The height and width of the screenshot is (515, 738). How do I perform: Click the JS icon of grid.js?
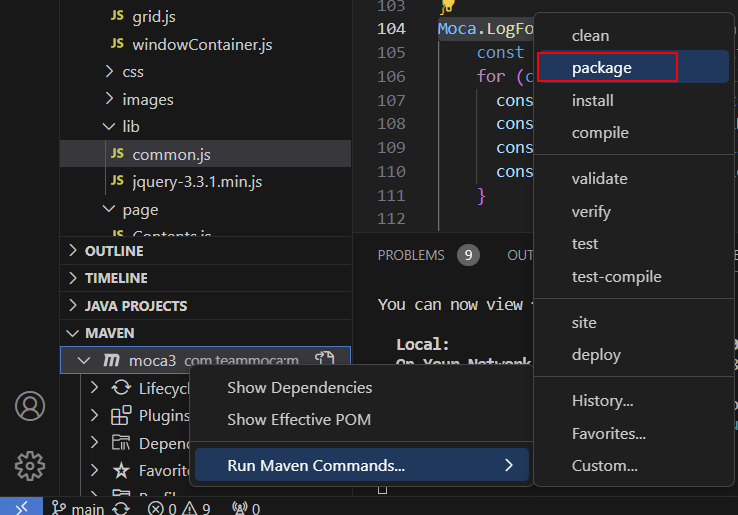click(x=117, y=16)
